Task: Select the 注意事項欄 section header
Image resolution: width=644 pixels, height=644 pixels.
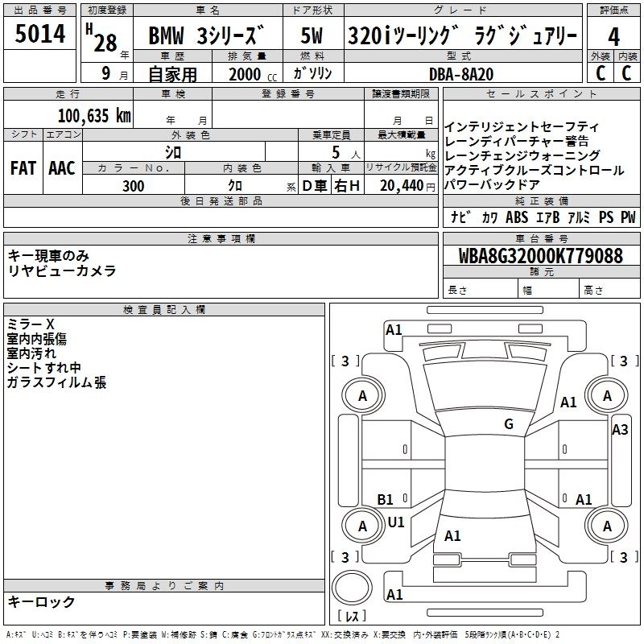Action: pos(221,238)
